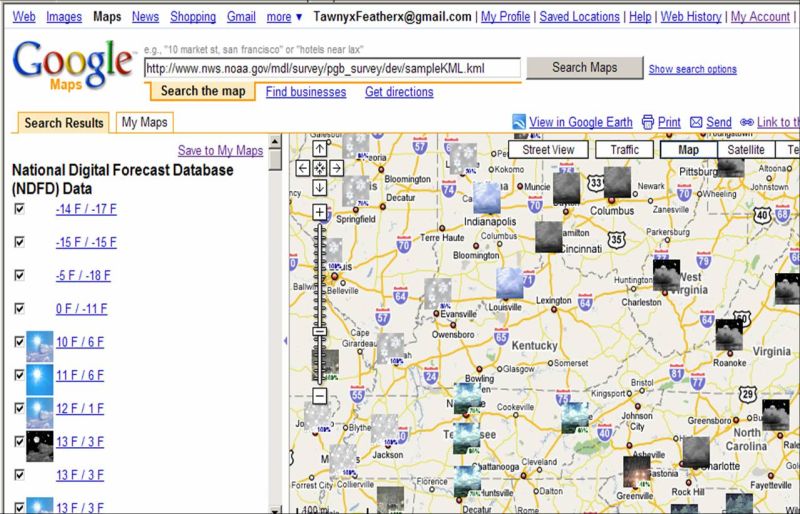Screen dimensions: 800x514
Task: Click the chain link icon beside Link to this page
Action: (x=746, y=123)
